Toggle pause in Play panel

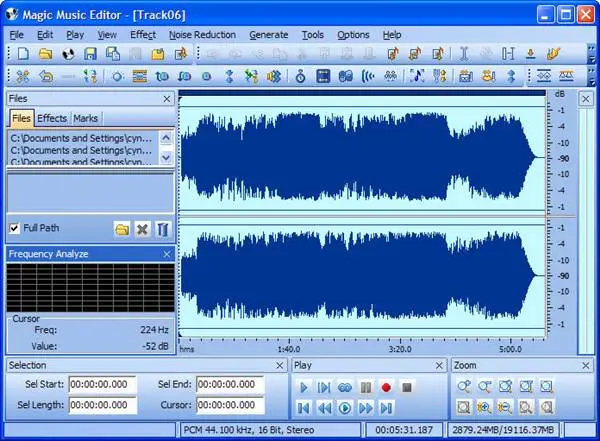pos(365,387)
